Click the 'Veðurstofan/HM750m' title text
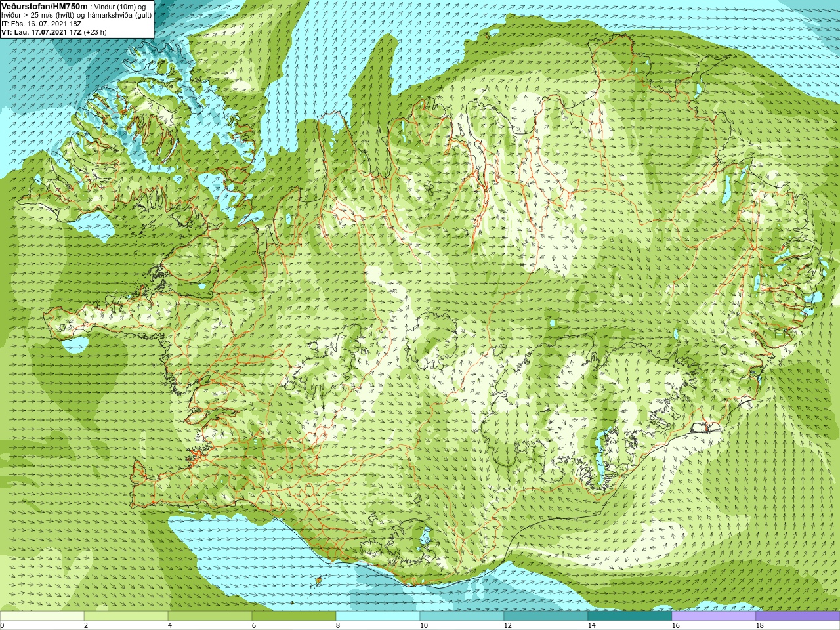The image size is (840, 630). [44, 7]
